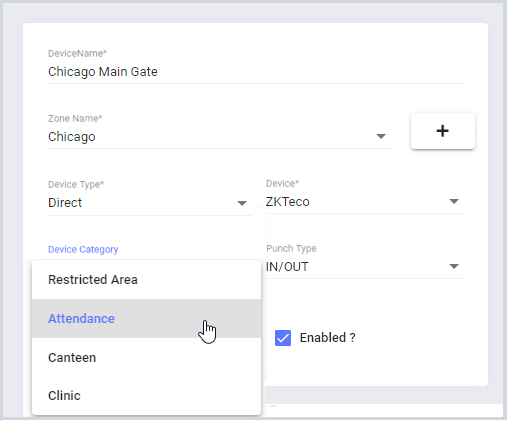Pick Clinic in the Device Category list
Viewport: 507px width, 421px height.
(x=146, y=396)
